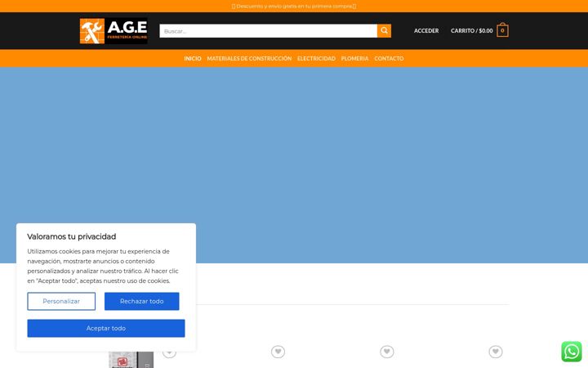This screenshot has height=368, width=588.
Task: Click the wishlist heart on the fourth product
Action: pos(496,352)
